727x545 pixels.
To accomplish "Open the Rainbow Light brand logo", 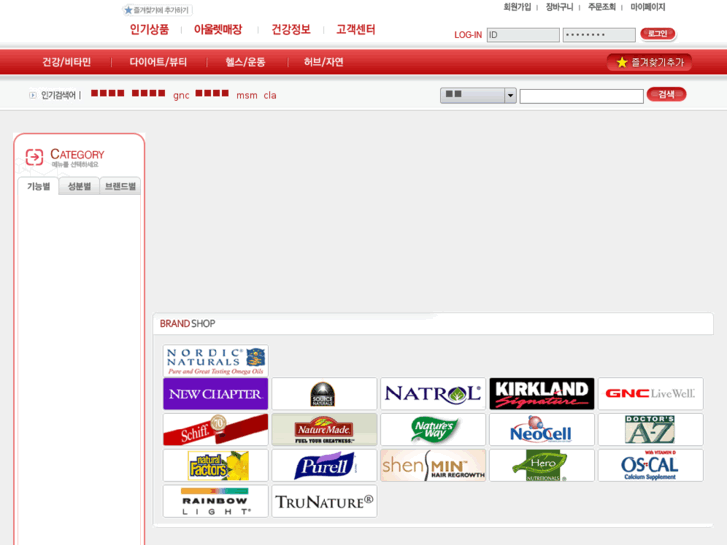I will 216,501.
